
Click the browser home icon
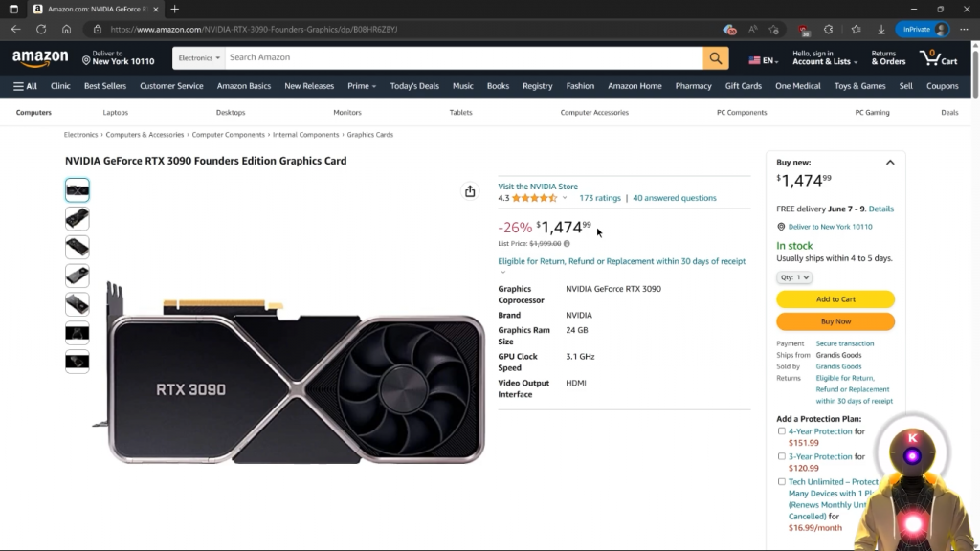[66, 29]
